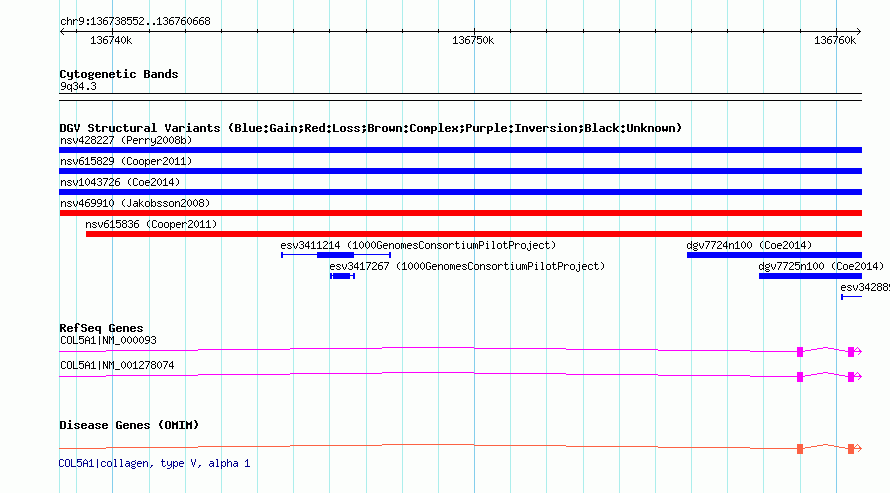This screenshot has width=890, height=493.
Task: Select the dgv7724n100 (Coe2014) blue bar
Action: point(774,255)
